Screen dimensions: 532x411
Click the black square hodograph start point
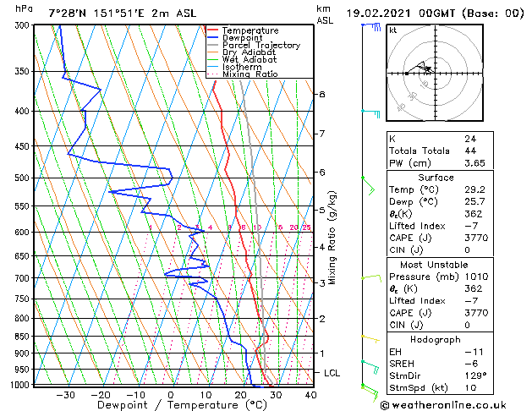pyautogui.click(x=407, y=74)
